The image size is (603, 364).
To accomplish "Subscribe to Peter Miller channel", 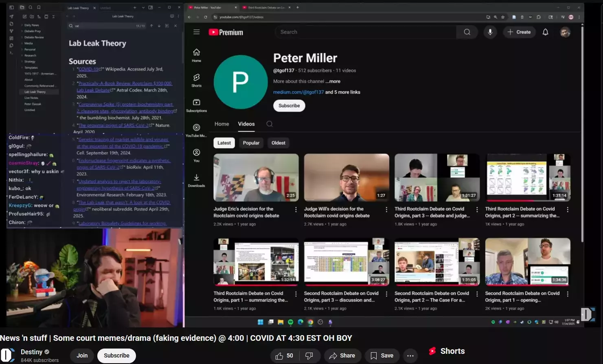I will pos(289,106).
